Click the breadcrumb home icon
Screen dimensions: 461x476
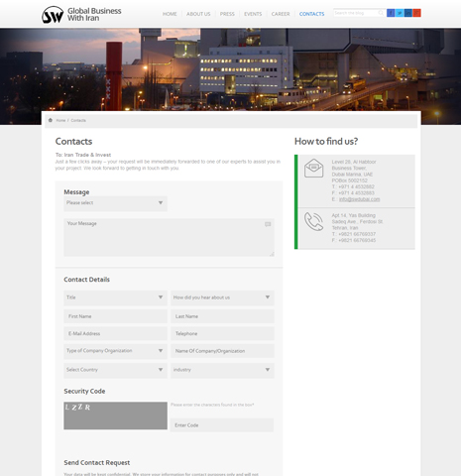coord(51,120)
